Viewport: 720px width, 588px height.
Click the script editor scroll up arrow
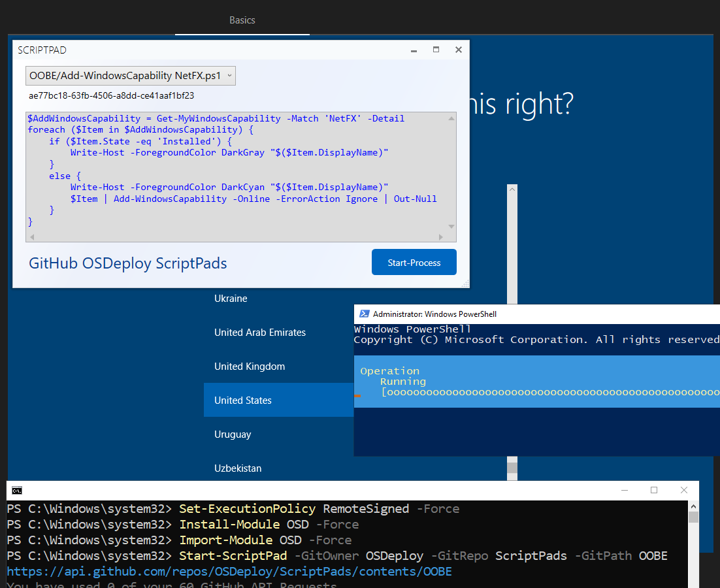451,118
